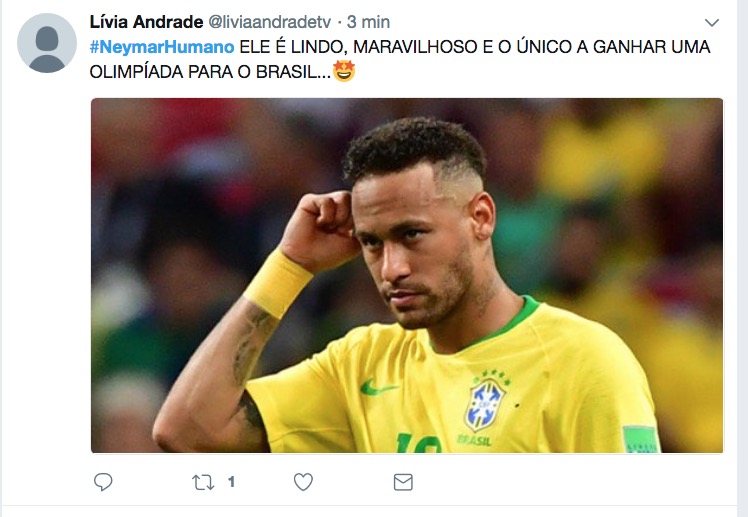Open the #NeymarHumano hashtag link

pos(162,47)
